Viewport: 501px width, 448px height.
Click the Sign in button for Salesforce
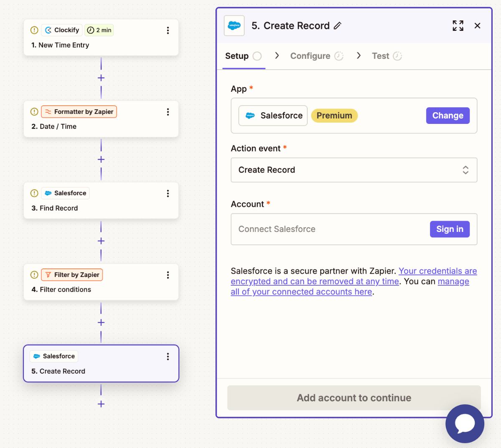(x=450, y=229)
